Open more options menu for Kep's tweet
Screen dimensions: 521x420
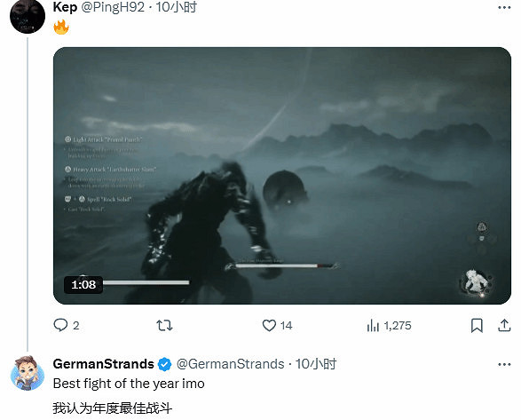(x=504, y=8)
